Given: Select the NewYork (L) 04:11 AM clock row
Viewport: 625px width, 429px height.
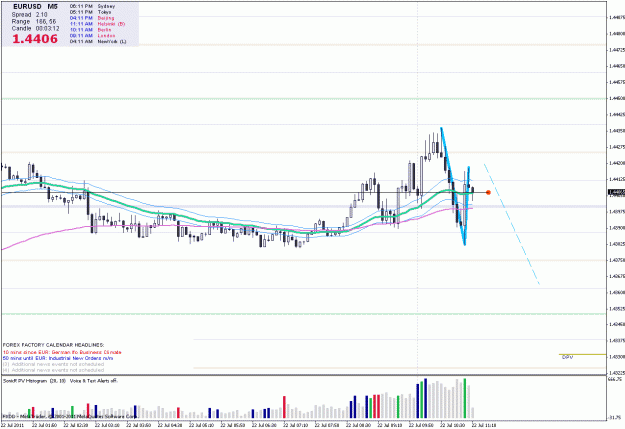Looking at the screenshot, I should (x=98, y=41).
